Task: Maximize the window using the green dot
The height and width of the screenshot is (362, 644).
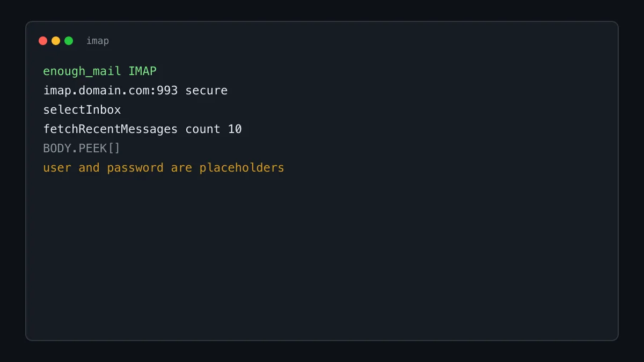Action: coord(69,41)
